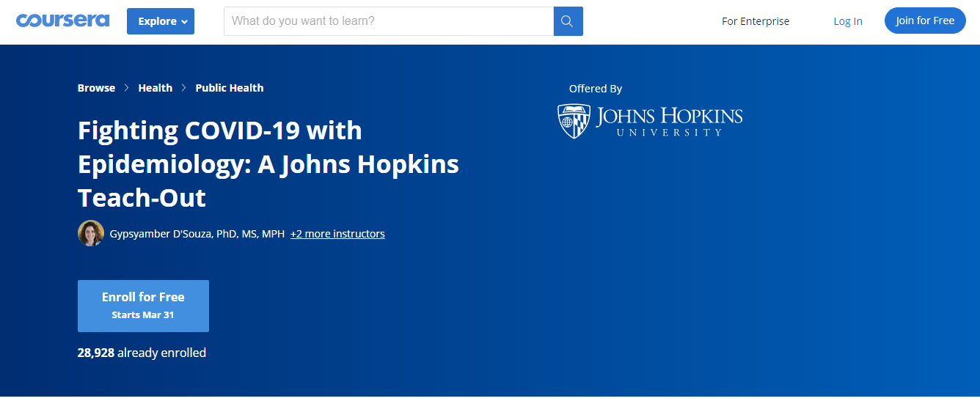Click the 28,928 already enrolled text
The width and height of the screenshot is (980, 401).
[x=142, y=353]
